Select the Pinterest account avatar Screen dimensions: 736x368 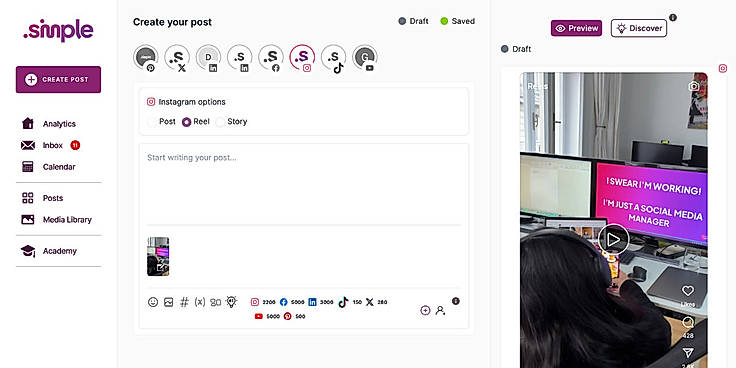146,58
